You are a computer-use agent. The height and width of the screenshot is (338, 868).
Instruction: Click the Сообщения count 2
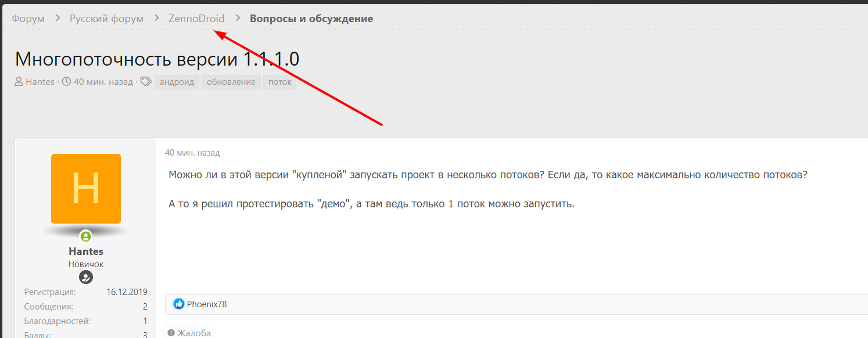pos(145,307)
